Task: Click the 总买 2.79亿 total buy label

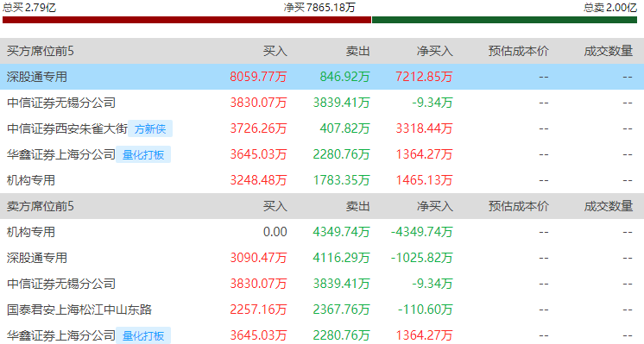Action: (29, 7)
